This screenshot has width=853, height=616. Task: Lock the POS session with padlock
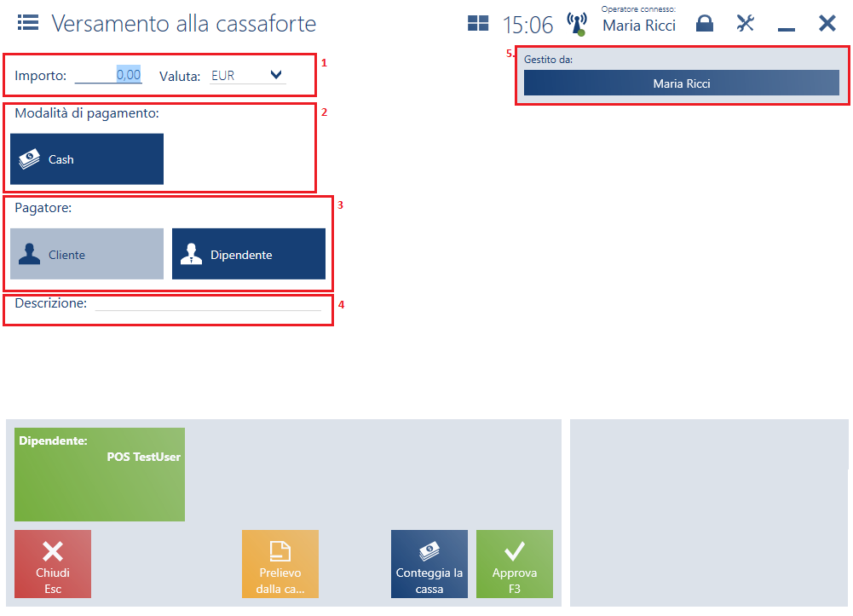(x=704, y=24)
